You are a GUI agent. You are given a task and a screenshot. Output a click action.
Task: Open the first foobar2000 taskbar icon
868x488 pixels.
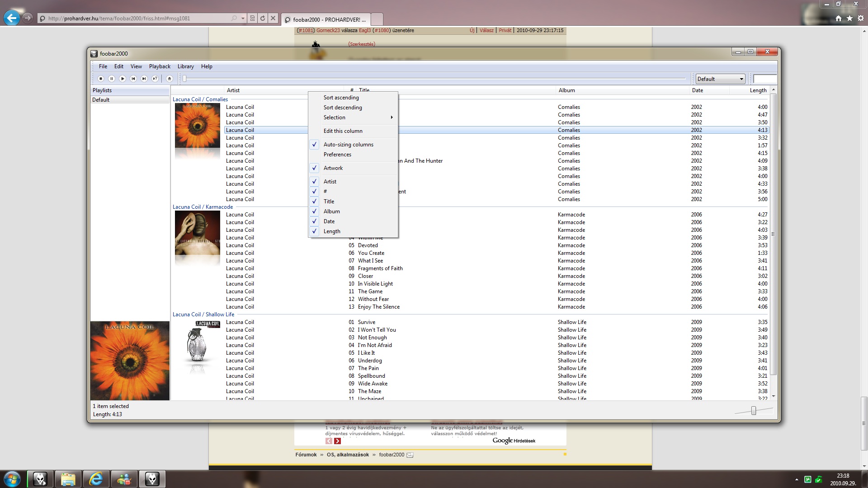click(x=40, y=479)
